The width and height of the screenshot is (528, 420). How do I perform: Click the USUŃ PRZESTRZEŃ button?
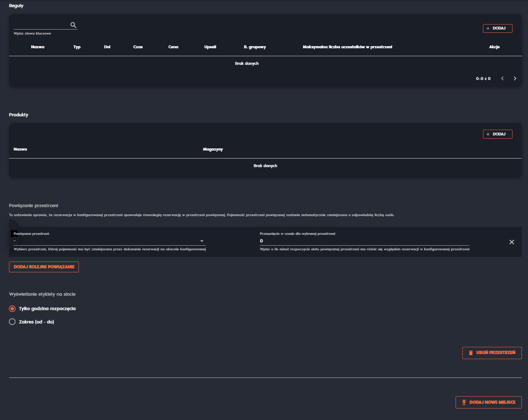click(492, 353)
